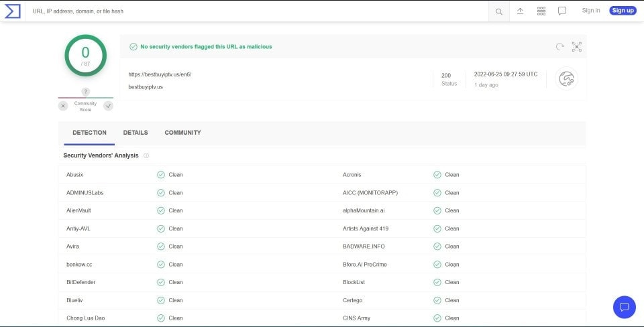Click the info icon beside Security Vendors' Analysis

[x=146, y=155]
